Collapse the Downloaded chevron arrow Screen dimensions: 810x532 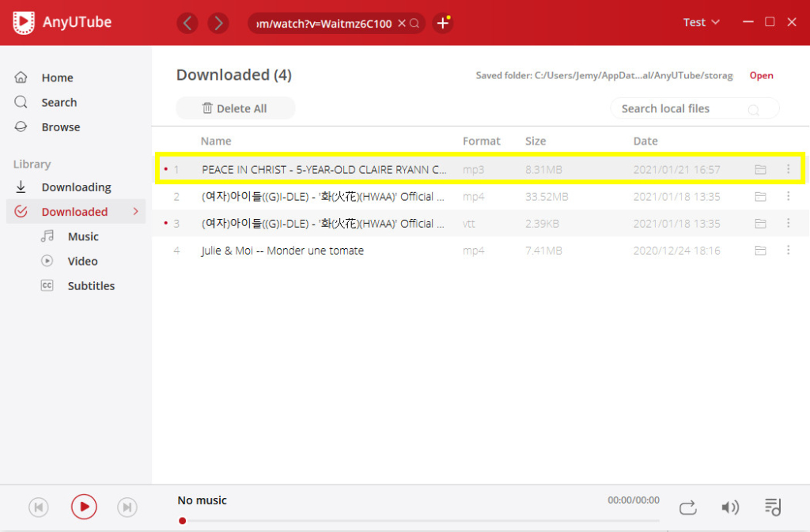136,212
